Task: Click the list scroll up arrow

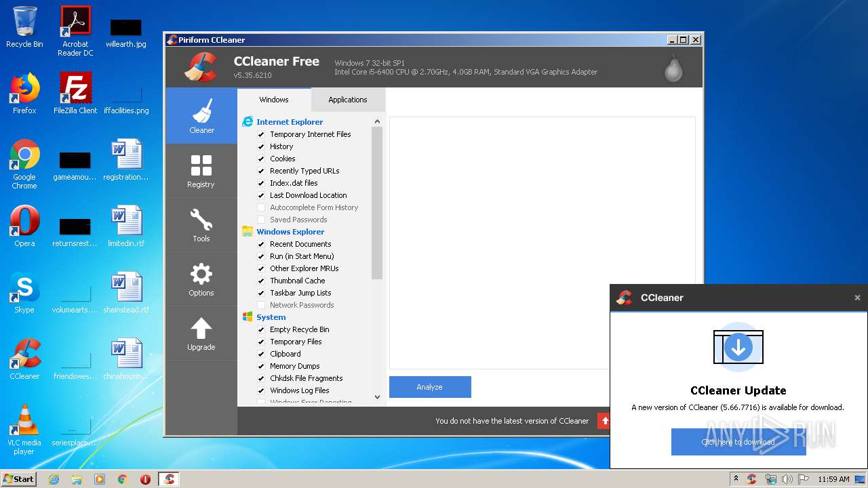Action: pyautogui.click(x=377, y=122)
